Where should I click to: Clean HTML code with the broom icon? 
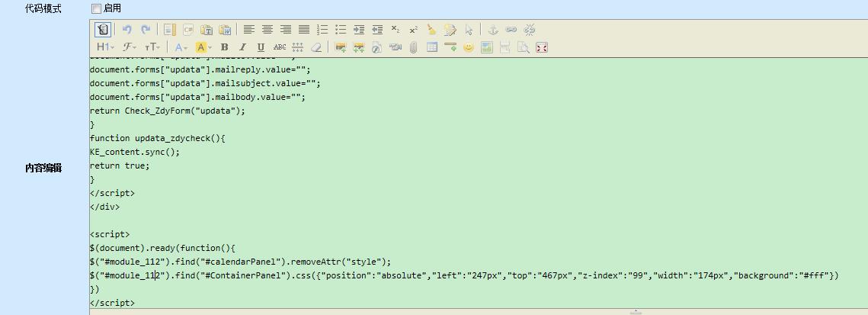pyautogui.click(x=432, y=30)
